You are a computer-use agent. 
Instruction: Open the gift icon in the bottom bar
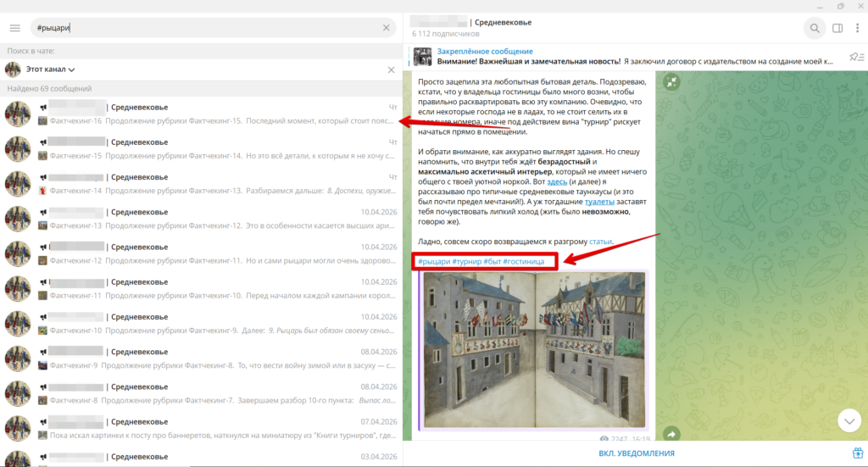click(x=858, y=453)
